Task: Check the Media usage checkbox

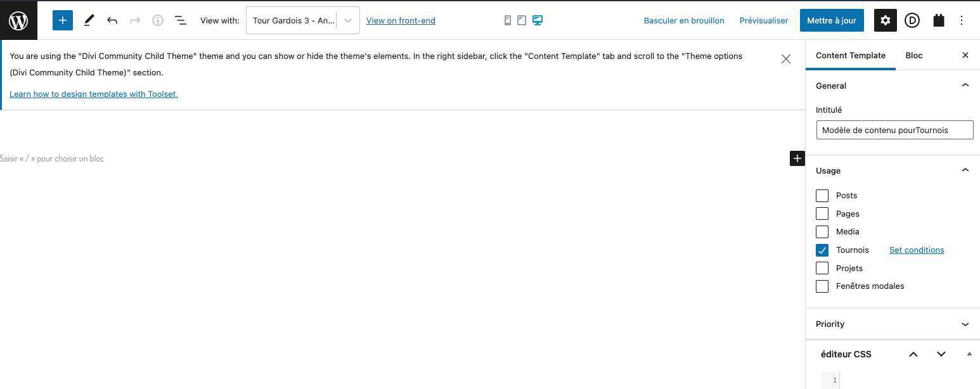Action: tap(822, 231)
